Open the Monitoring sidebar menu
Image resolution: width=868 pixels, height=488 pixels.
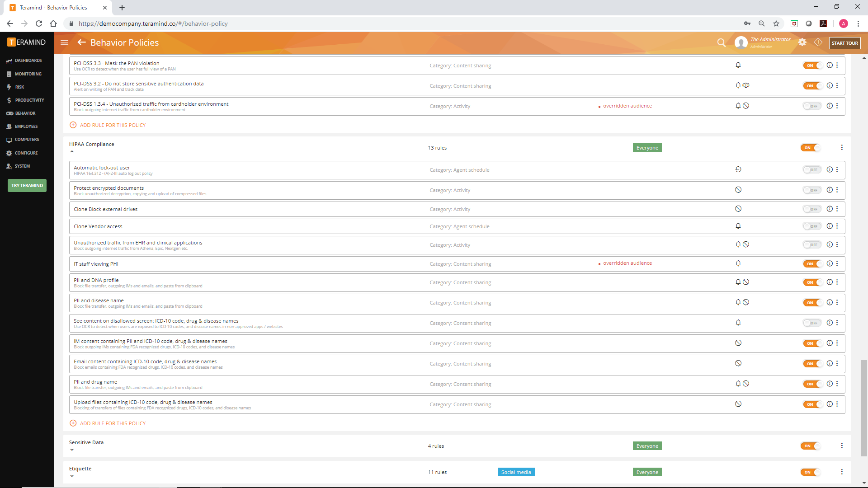tap(28, 74)
